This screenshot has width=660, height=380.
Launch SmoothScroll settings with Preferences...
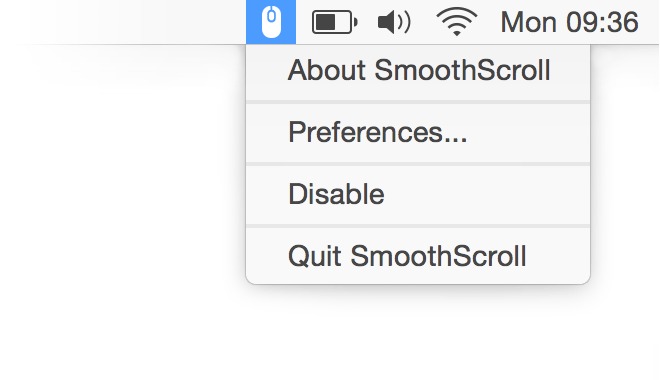pyautogui.click(x=418, y=133)
